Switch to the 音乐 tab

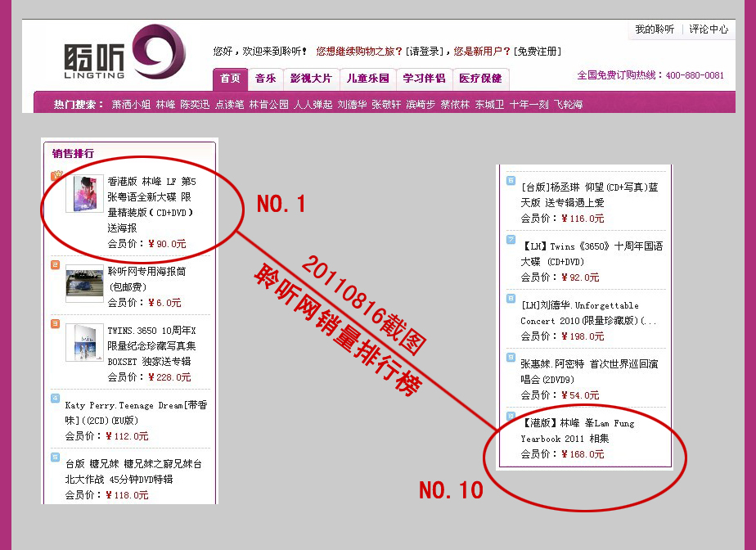tap(266, 79)
